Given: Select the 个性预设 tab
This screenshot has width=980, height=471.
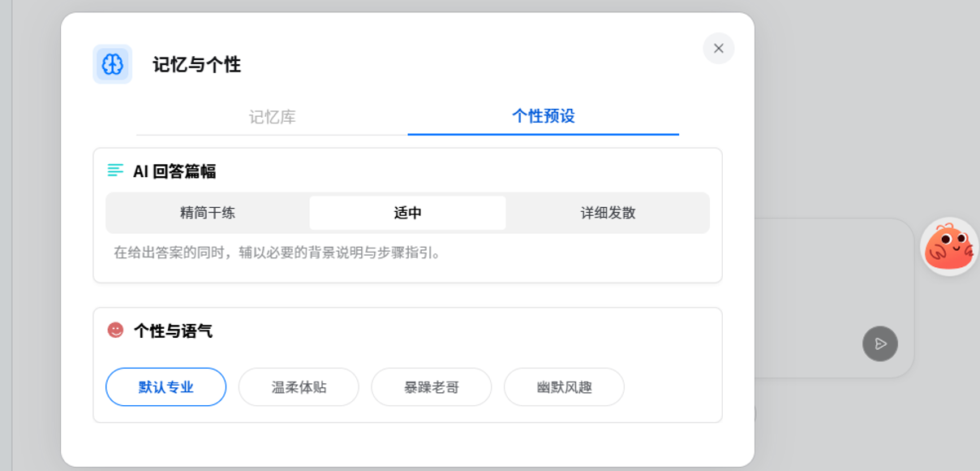Looking at the screenshot, I should pyautogui.click(x=543, y=116).
